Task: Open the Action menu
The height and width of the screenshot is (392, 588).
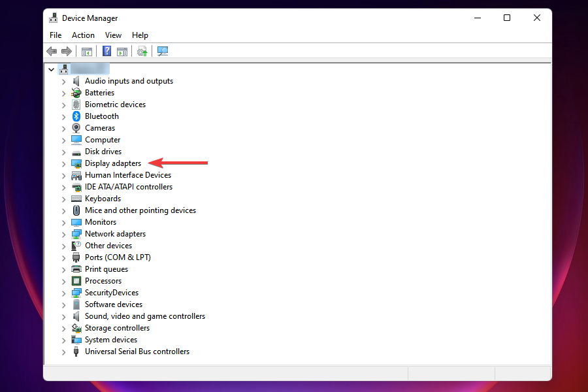Action: tap(83, 35)
